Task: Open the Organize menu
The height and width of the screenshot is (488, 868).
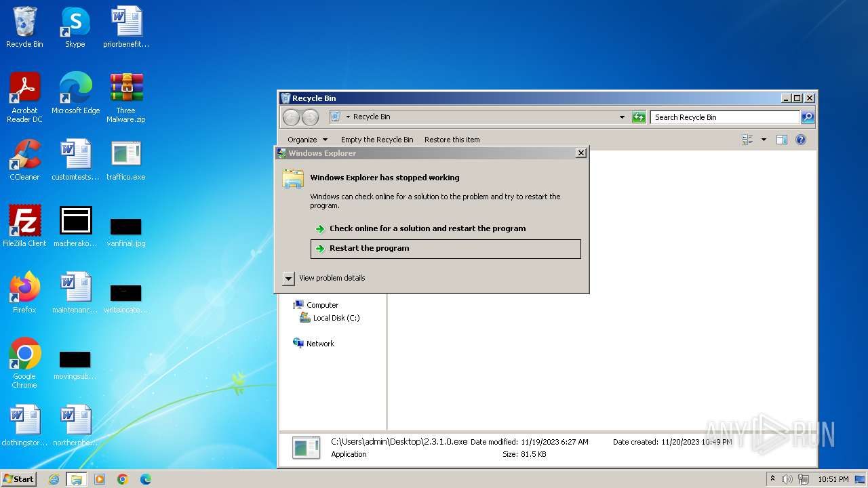Action: 307,140
